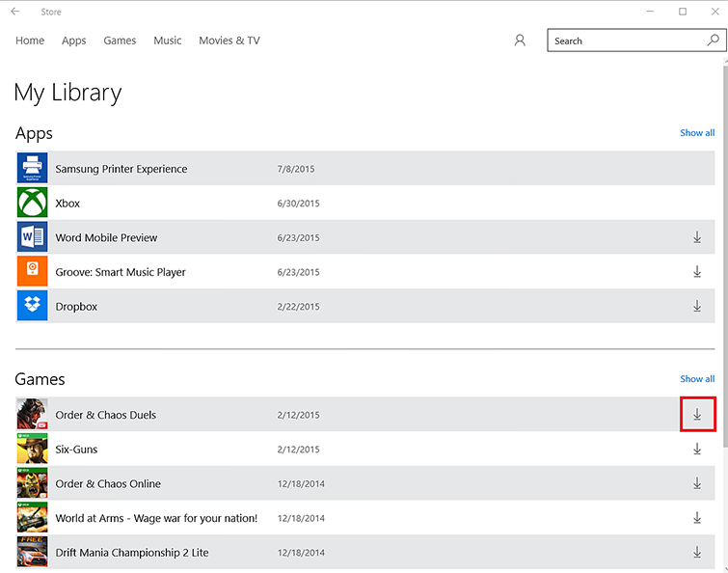Click download arrow for Six-Guns
728x573 pixels.
(697, 450)
